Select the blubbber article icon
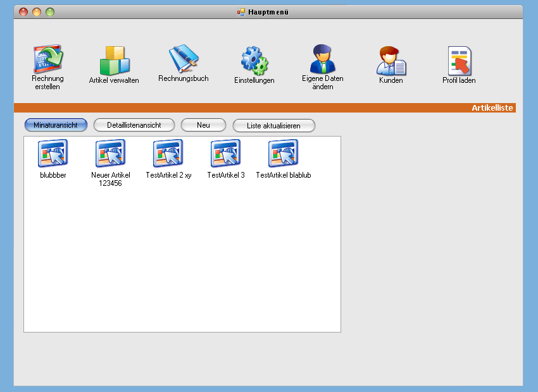This screenshot has height=392, width=538. coord(53,153)
